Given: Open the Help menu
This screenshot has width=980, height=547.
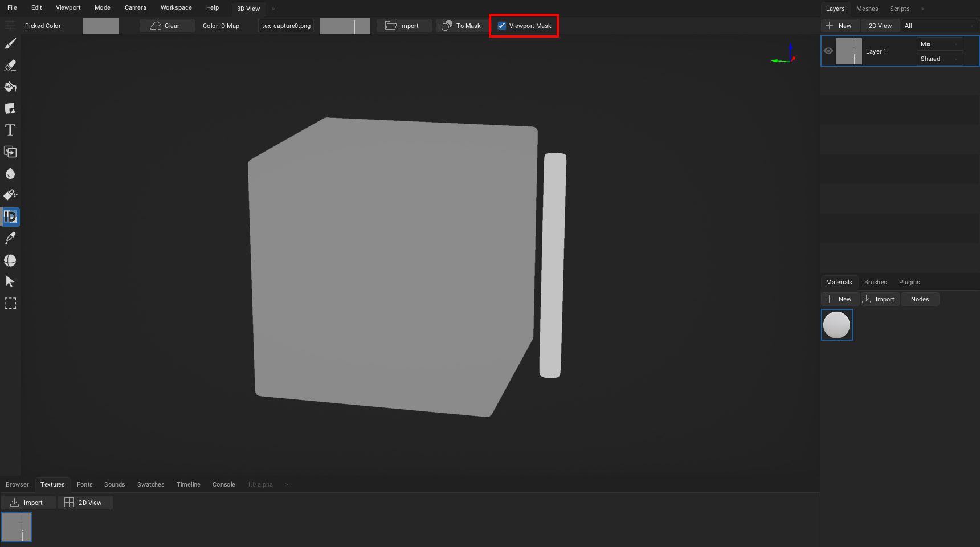Looking at the screenshot, I should 213,7.
